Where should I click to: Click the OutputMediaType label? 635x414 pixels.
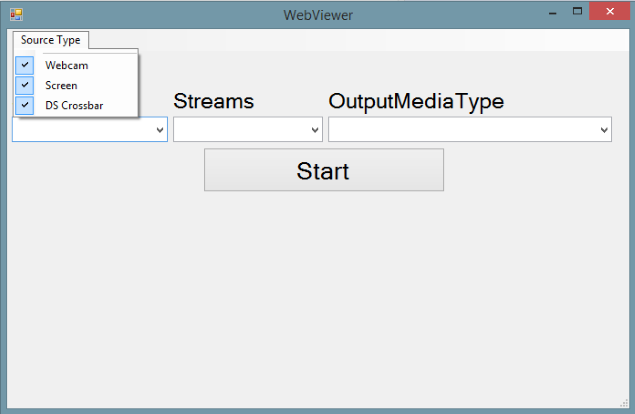[x=416, y=102]
